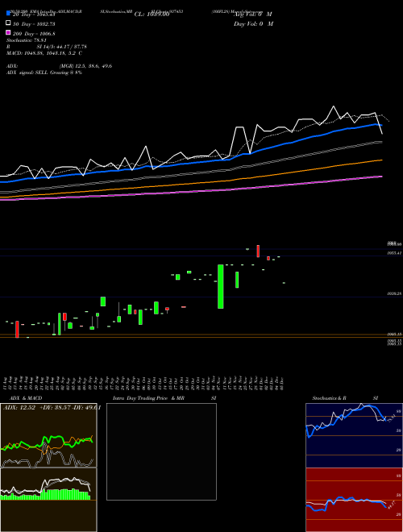Image resolution: width=403 pixels, height=532 pixels.
Task: Click the '11 Aug' first date axis label
Action: coord(6,383)
